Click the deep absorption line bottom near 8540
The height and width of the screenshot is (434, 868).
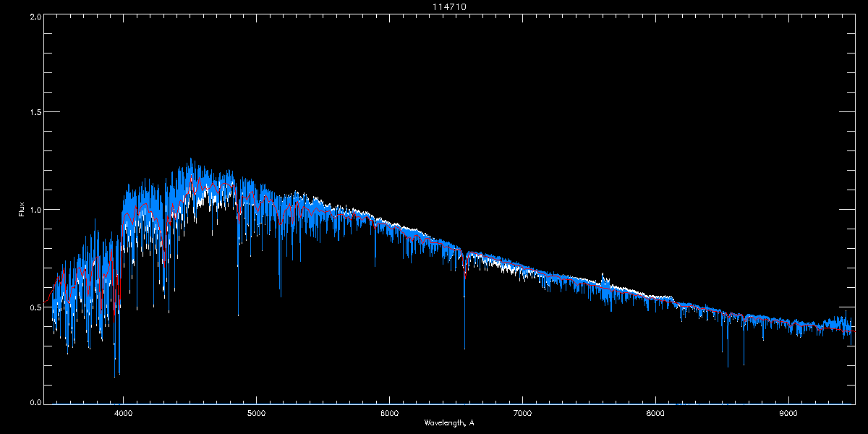(x=728, y=365)
